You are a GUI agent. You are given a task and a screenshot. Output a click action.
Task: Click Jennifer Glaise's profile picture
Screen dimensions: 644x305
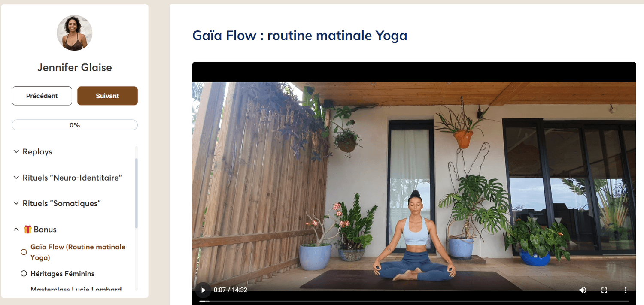(75, 33)
